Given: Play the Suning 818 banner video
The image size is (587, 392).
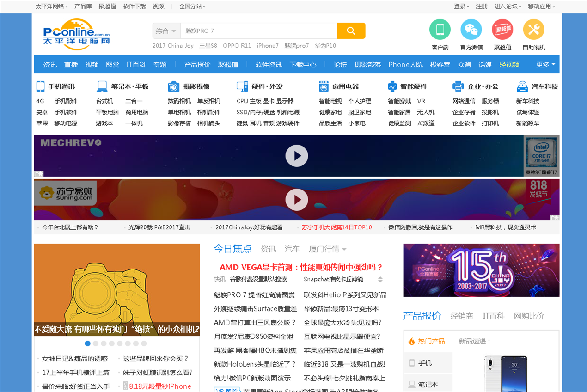Looking at the screenshot, I should [x=297, y=200].
